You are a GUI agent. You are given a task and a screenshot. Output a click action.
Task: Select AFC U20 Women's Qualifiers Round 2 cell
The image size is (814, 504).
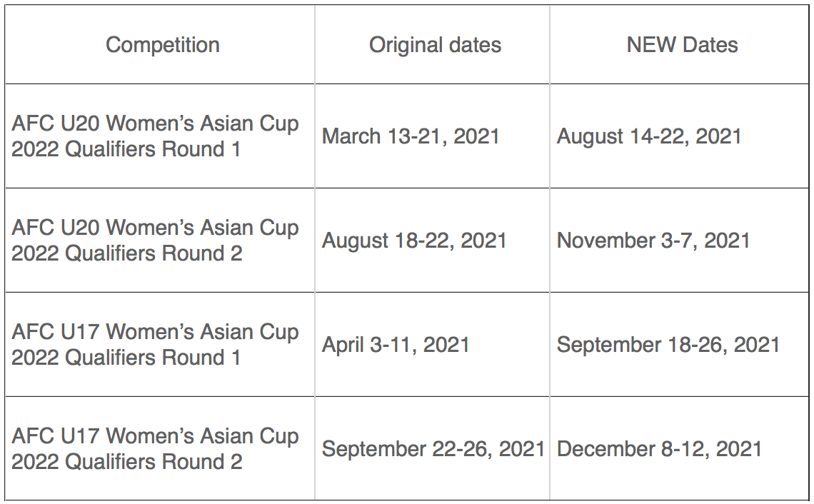pos(160,241)
